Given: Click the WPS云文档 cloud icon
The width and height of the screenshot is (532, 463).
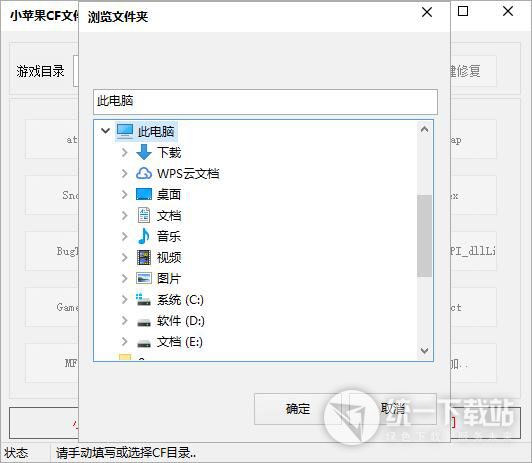Looking at the screenshot, I should tap(144, 173).
